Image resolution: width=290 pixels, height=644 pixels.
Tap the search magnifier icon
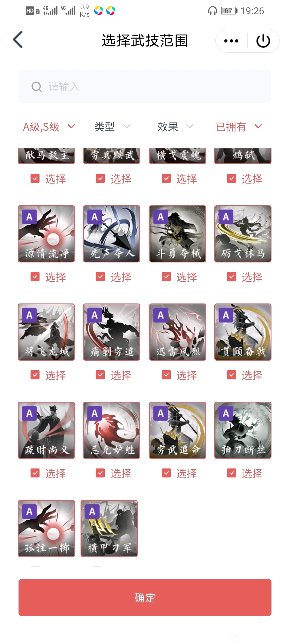tap(37, 87)
